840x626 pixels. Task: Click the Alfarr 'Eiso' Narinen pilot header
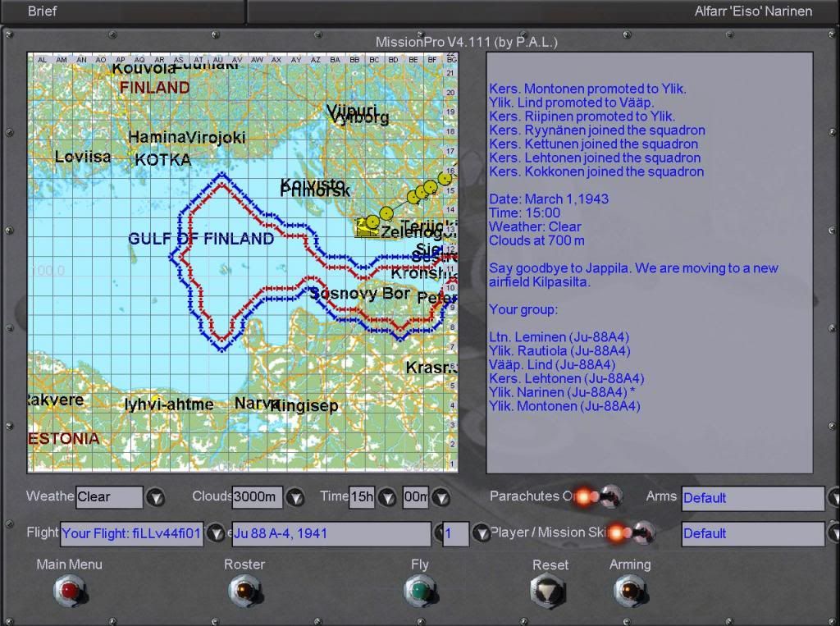tap(752, 11)
